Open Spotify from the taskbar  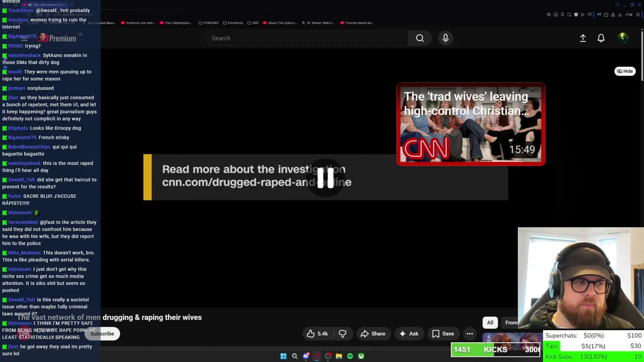point(350,356)
